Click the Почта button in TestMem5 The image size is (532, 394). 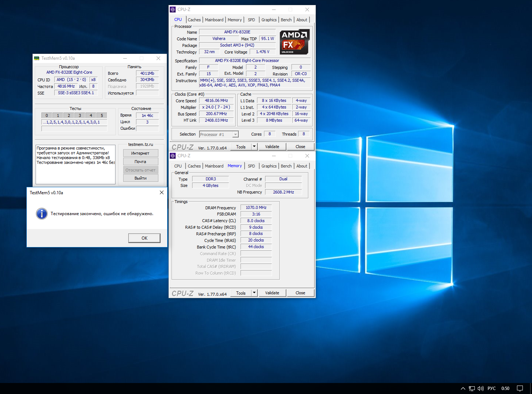pyautogui.click(x=140, y=162)
